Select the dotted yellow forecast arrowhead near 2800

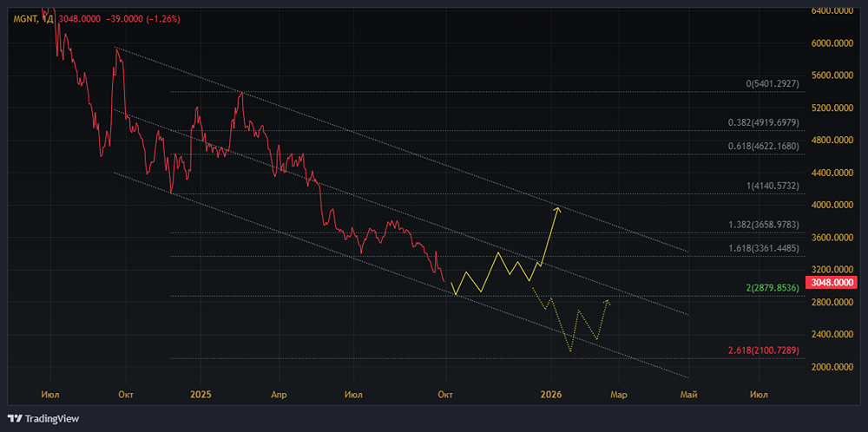point(608,302)
